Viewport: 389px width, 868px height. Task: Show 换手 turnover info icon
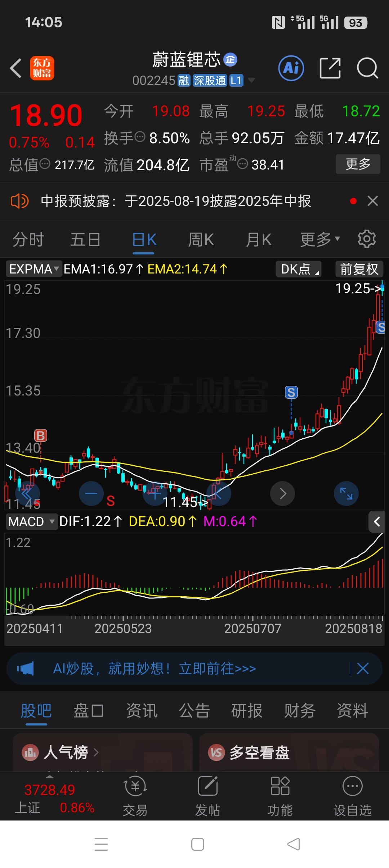[x=140, y=137]
